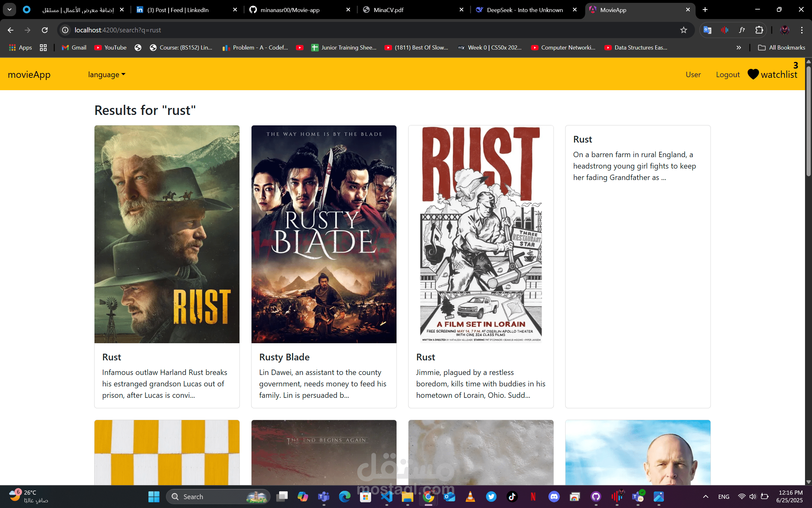
Task: Open the Chrome profile avatar
Action: [x=784, y=30]
